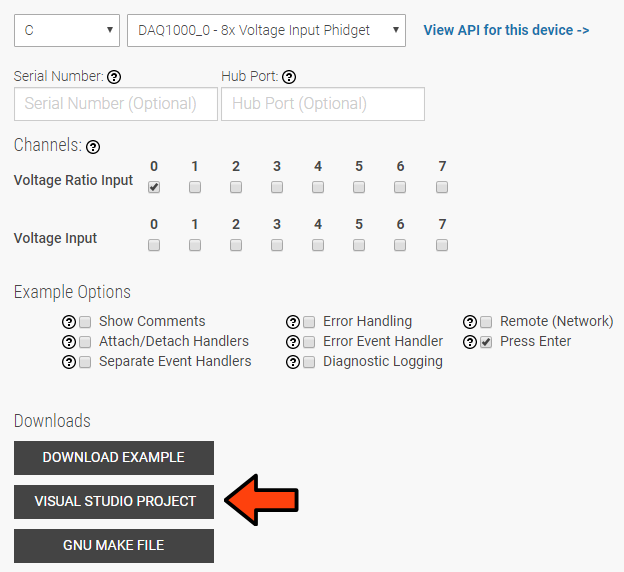Expand the DAQ1000_0 device dropdown
This screenshot has width=624, height=572.
(x=266, y=30)
